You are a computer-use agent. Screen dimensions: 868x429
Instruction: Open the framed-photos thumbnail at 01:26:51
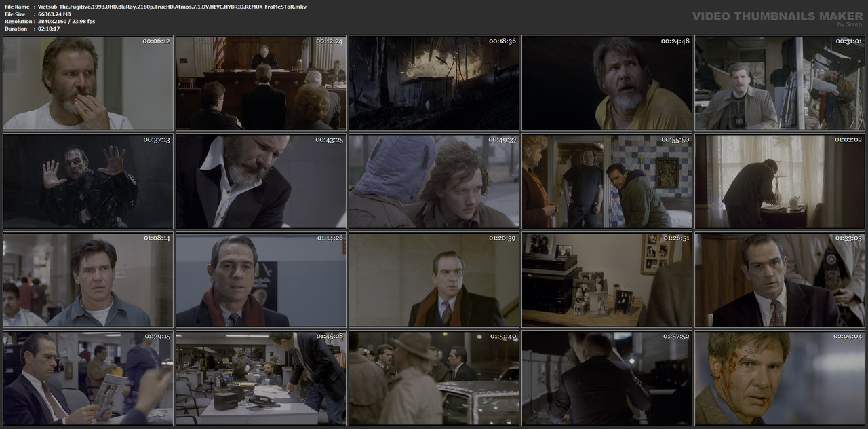point(607,280)
